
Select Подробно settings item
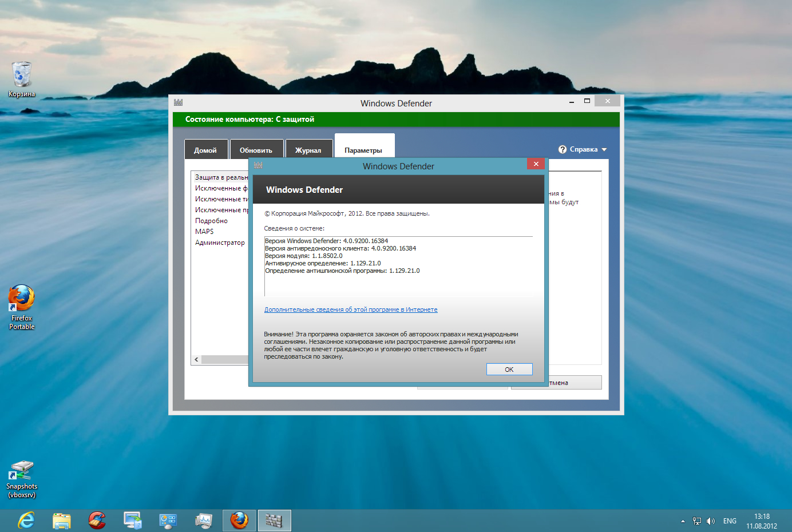(211, 221)
